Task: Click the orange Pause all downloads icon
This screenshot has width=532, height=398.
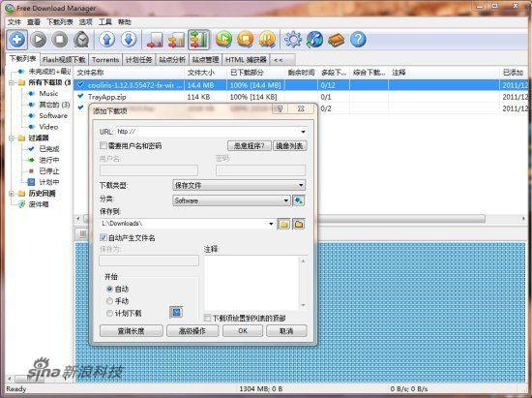Action: pos(267,40)
